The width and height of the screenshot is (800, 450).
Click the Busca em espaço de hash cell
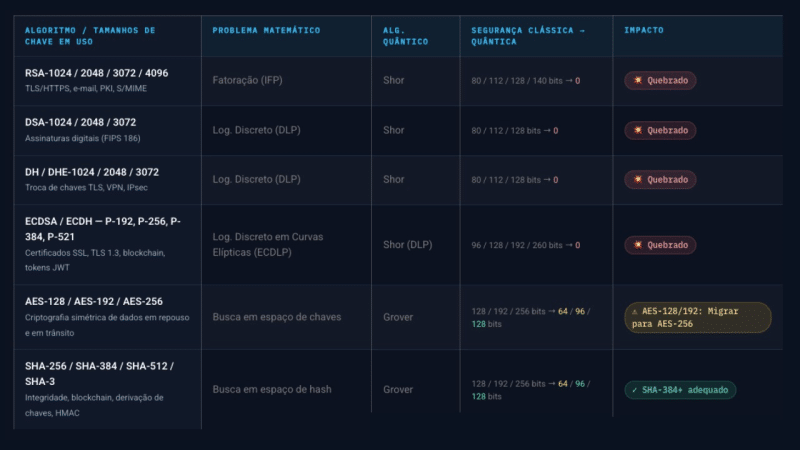(272, 389)
